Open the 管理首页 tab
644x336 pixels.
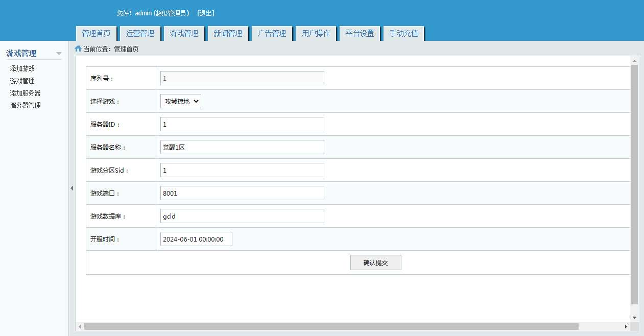point(96,33)
